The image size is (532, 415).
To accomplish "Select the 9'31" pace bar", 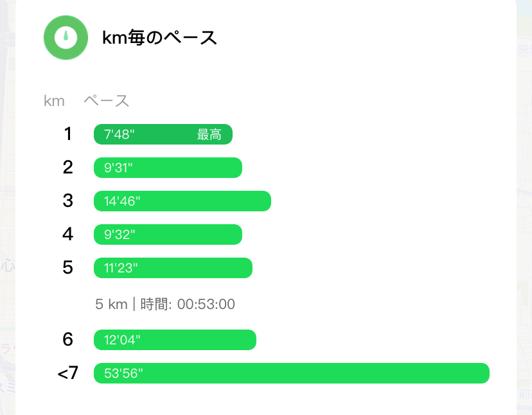I will 168,168.
